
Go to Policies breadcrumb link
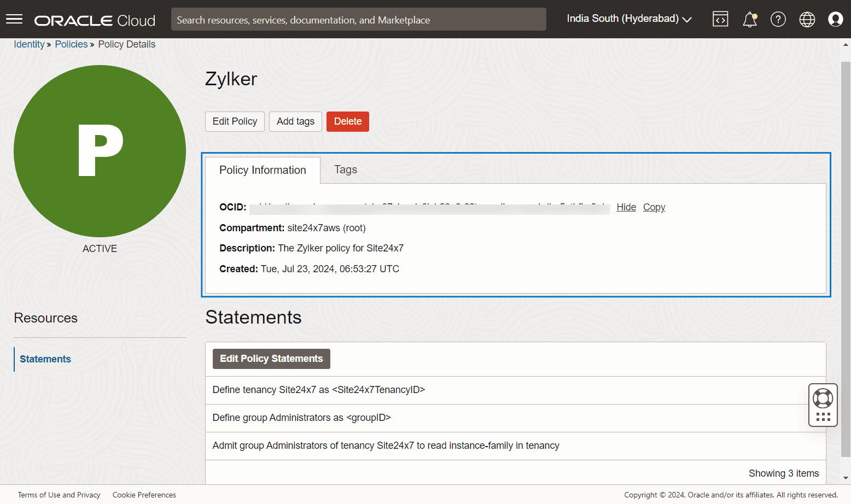[x=71, y=44]
